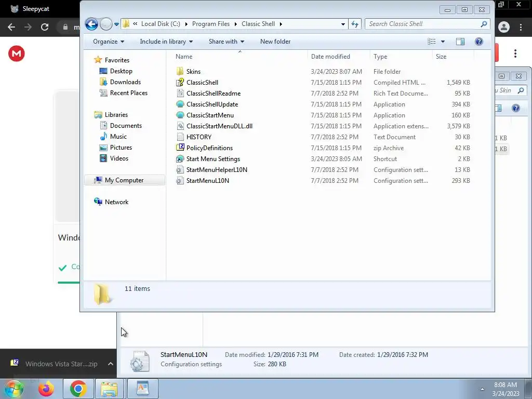Select HISTORY text file icon
532x399 pixels.
[180, 137]
